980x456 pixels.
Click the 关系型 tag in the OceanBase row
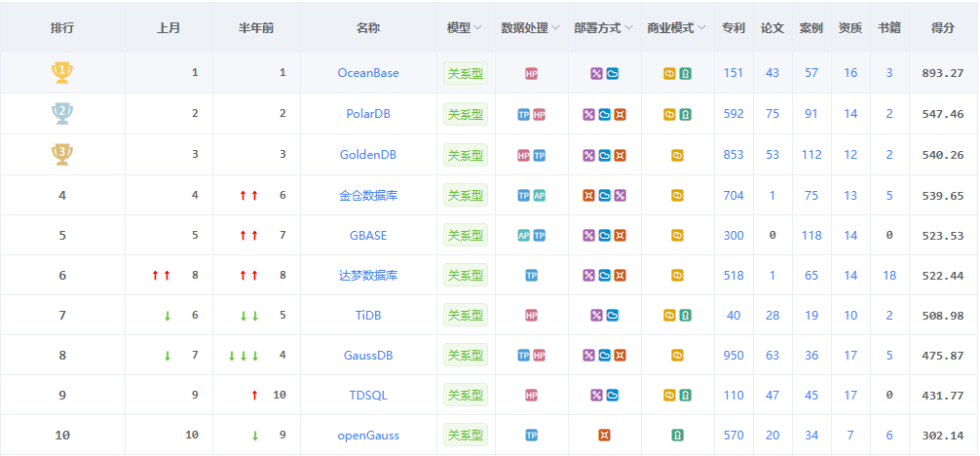[x=466, y=73]
